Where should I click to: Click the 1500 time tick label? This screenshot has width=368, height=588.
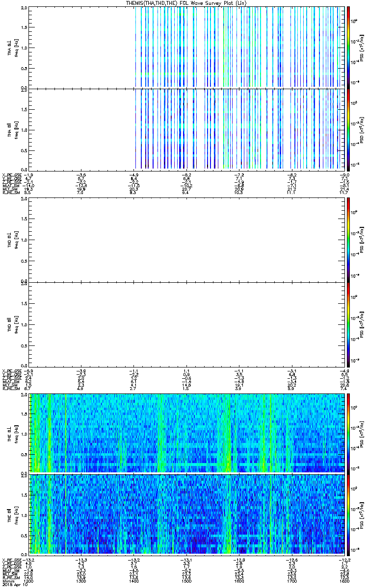187,581
